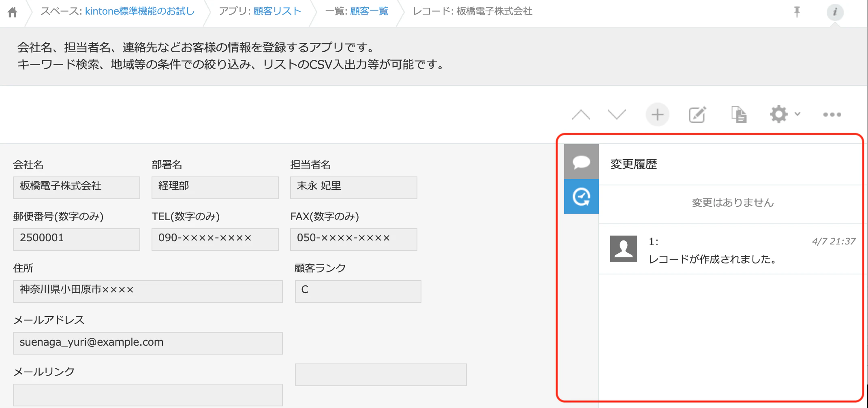Image resolution: width=868 pixels, height=408 pixels.
Task: Go to next record with down arrow
Action: (617, 115)
